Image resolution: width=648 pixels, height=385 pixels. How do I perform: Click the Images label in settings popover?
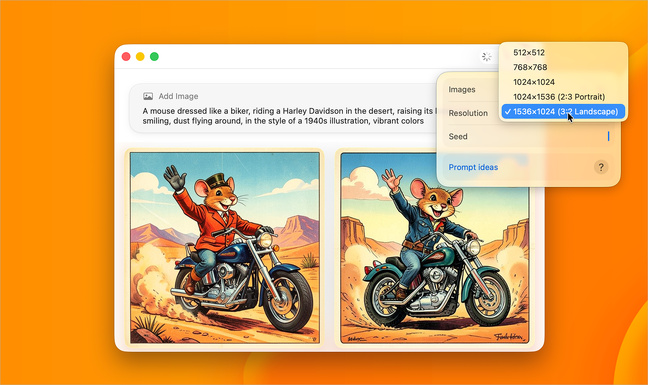pyautogui.click(x=462, y=90)
